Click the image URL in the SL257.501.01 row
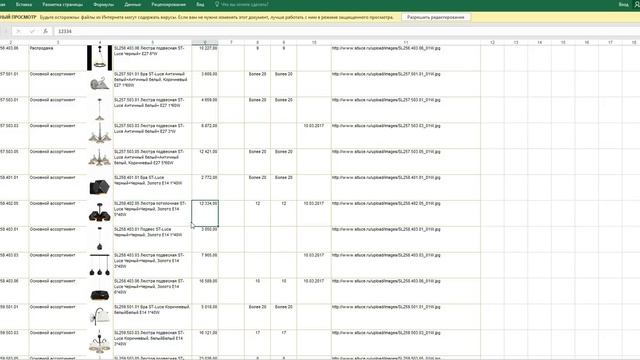The image size is (640, 360). 386,74
